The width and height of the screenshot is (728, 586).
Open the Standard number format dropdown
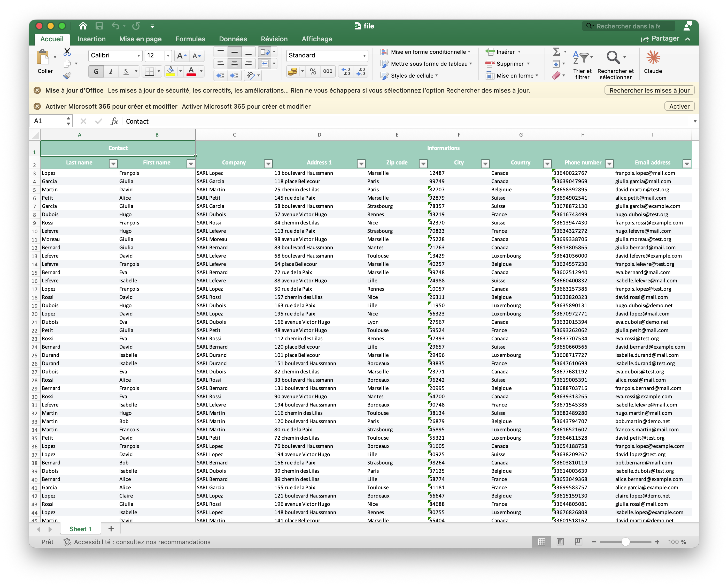point(364,55)
